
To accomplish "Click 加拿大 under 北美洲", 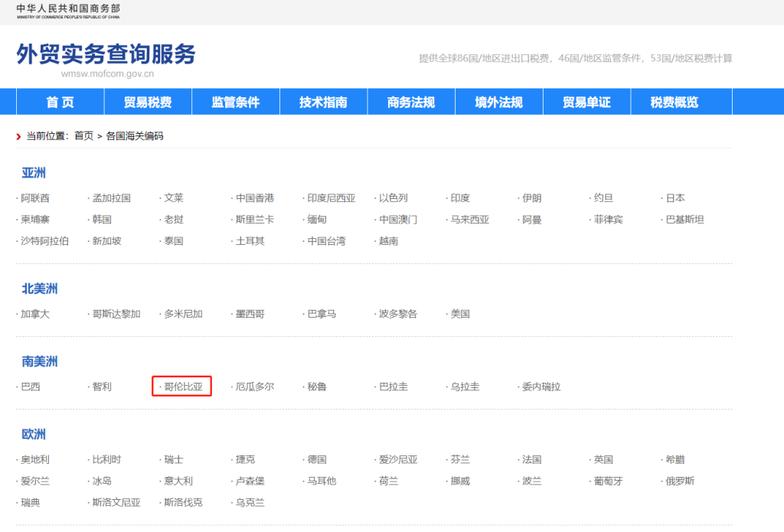I will (35, 314).
